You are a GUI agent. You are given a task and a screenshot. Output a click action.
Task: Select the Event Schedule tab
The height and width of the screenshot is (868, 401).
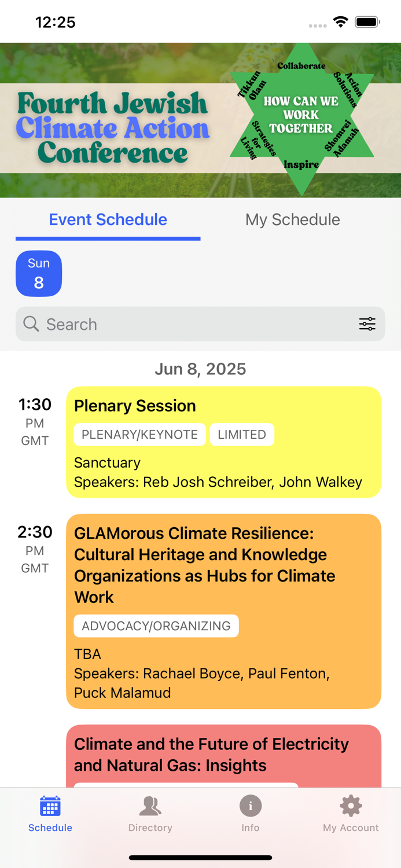coord(108,219)
